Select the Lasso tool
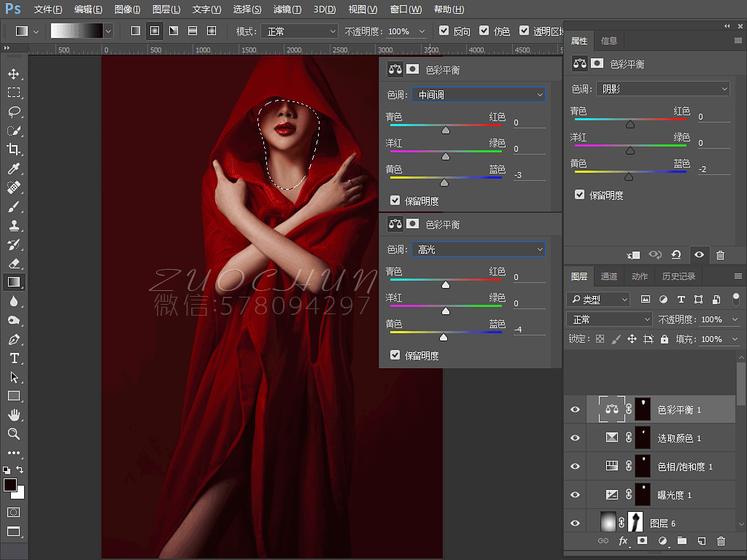This screenshot has width=747, height=560. point(14,112)
